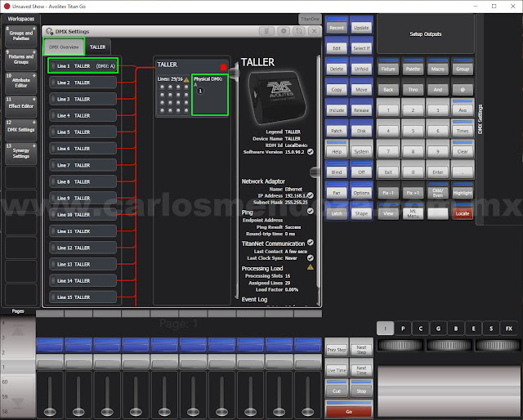Click the red Go button
The height and width of the screenshot is (420, 523).
click(349, 409)
